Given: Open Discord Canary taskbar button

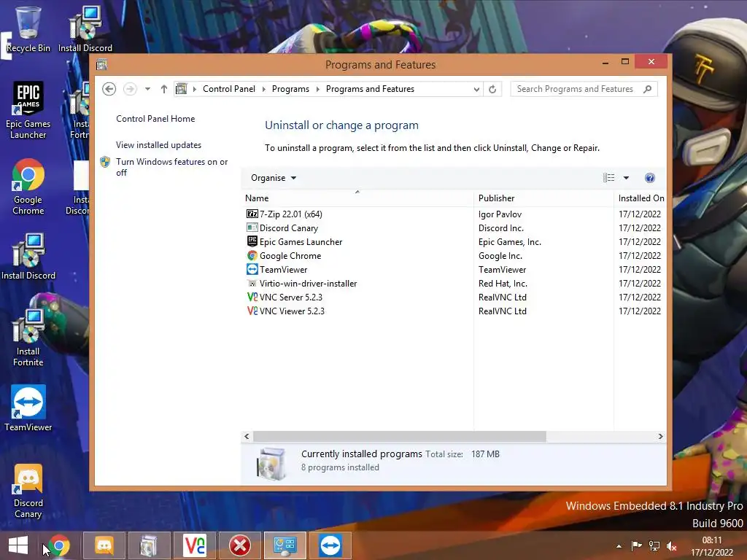Looking at the screenshot, I should (104, 545).
